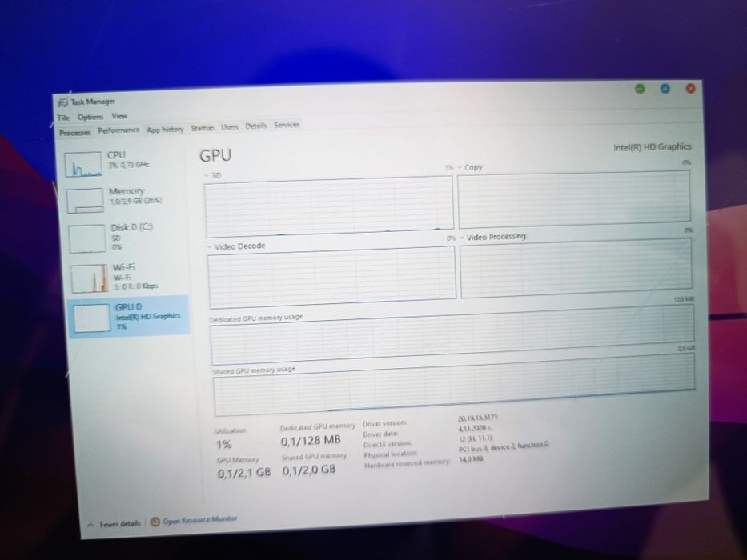Screen dimensions: 747x560
Task: Open the Options menu
Action: [x=90, y=117]
